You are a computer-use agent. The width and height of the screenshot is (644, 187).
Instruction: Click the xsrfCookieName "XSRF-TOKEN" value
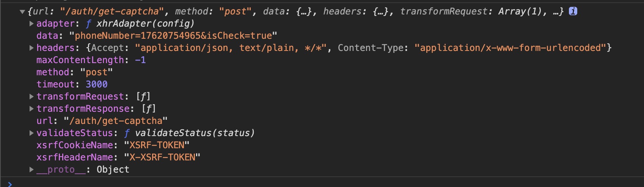click(x=157, y=145)
